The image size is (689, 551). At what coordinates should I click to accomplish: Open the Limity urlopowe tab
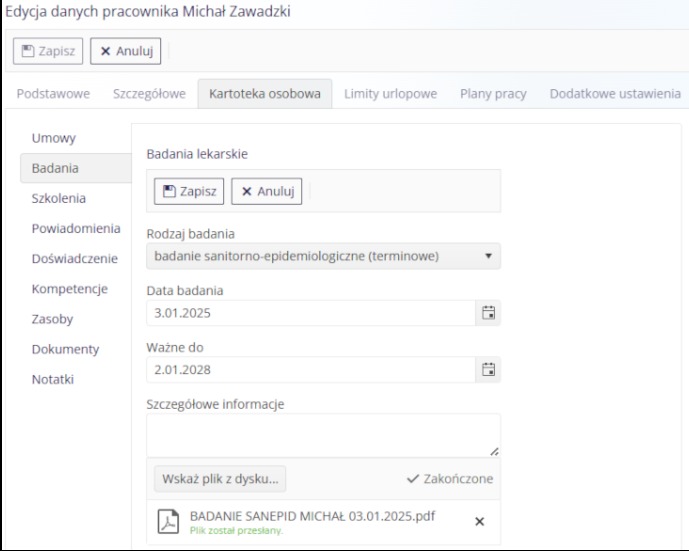(391, 94)
